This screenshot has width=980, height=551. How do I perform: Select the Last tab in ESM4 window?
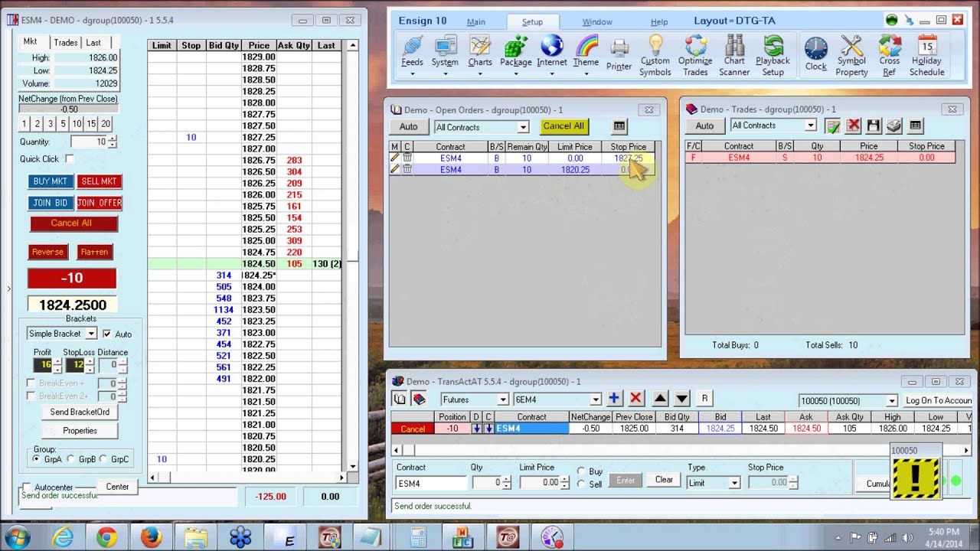point(93,43)
